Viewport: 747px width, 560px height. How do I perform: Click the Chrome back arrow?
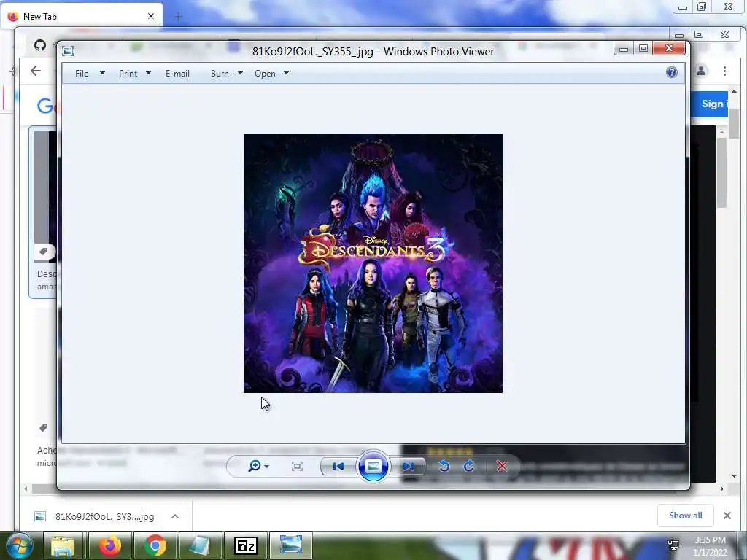(36, 71)
